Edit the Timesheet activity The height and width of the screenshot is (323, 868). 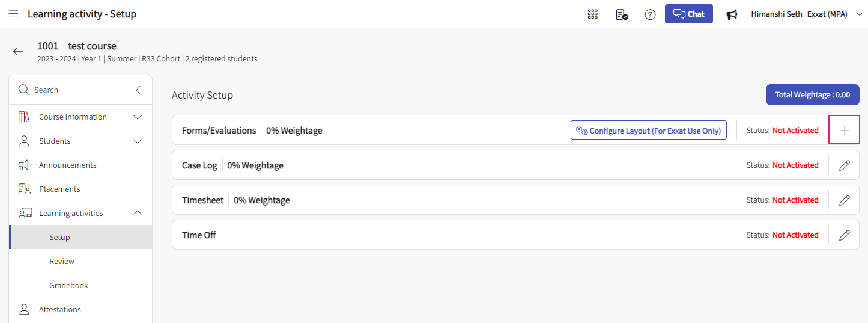(844, 200)
